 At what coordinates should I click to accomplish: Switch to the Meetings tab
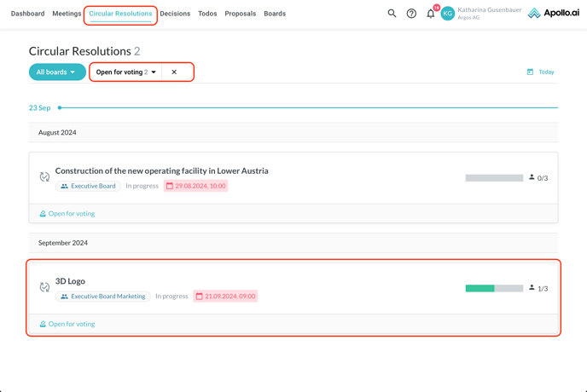pyautogui.click(x=67, y=14)
